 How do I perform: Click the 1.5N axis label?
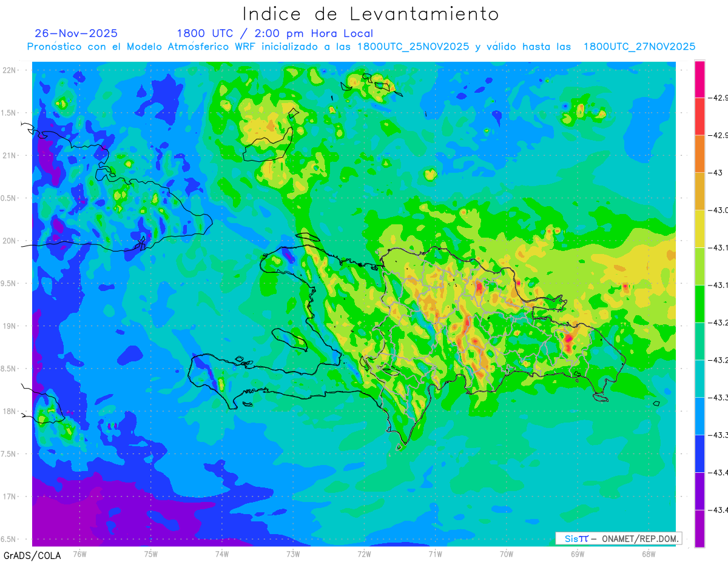pos(9,113)
